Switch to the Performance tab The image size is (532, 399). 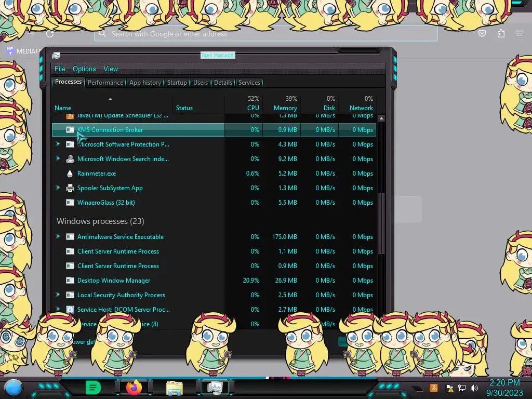click(x=105, y=83)
